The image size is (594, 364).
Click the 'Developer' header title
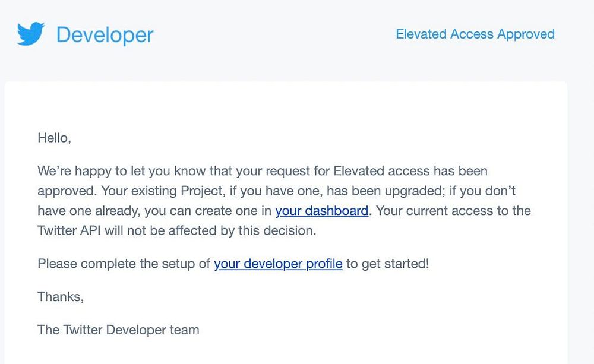105,35
